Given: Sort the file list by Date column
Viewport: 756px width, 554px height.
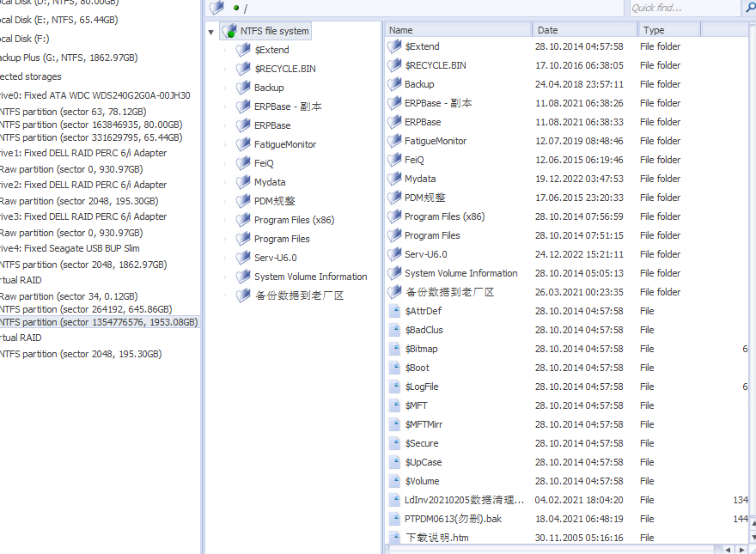Looking at the screenshot, I should (585, 30).
